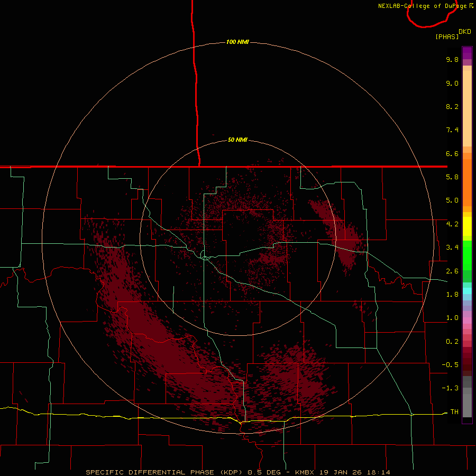Click the -0.5 value on the color scale
This screenshot has height=476, width=476.
[x=450, y=365]
